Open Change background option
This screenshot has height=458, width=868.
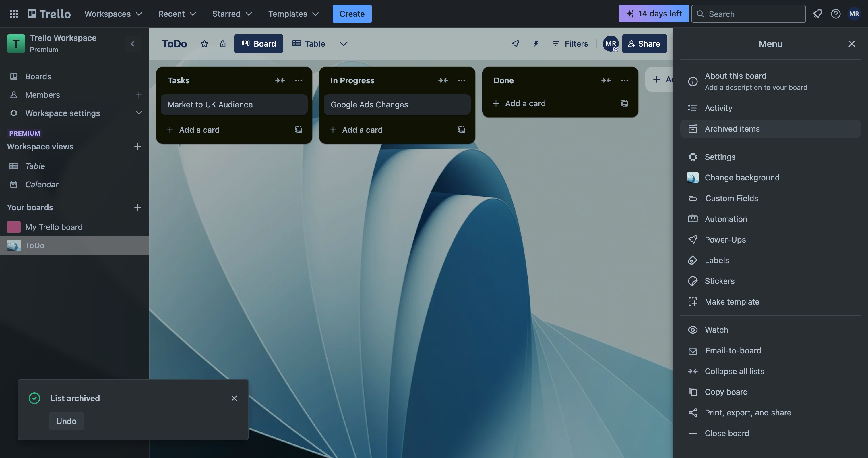tap(770, 178)
